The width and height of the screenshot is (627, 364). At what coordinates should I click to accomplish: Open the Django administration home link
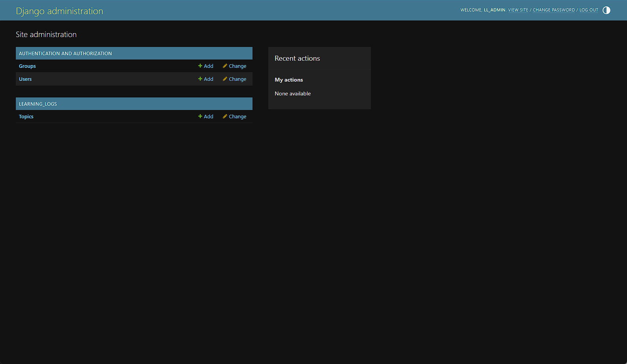[x=60, y=11]
